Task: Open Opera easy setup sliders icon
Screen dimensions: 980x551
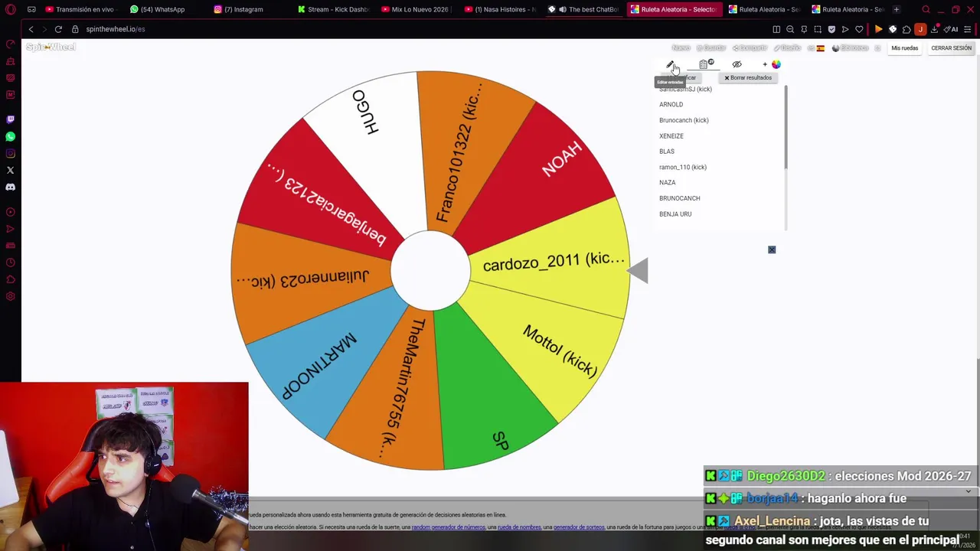Action: pos(968,29)
